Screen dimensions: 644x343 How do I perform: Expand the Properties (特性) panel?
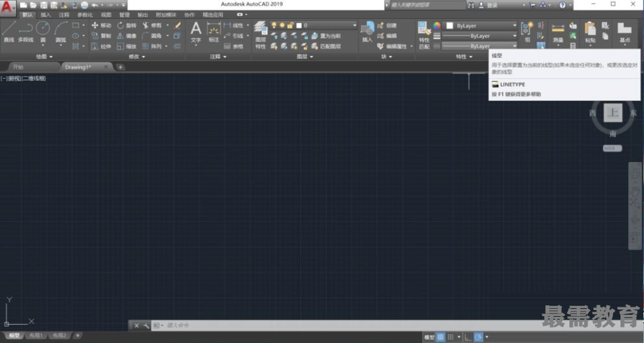(464, 56)
